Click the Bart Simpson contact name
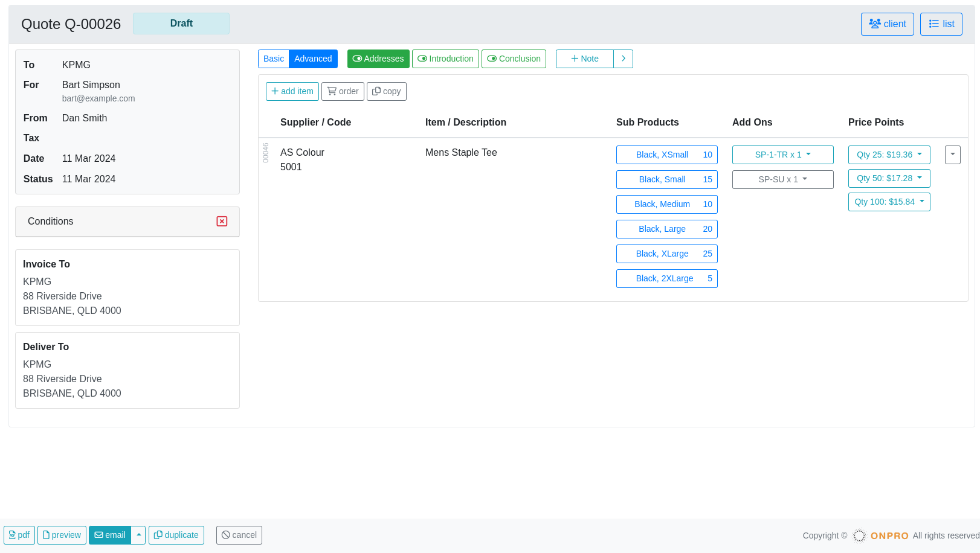980x553 pixels. (91, 85)
